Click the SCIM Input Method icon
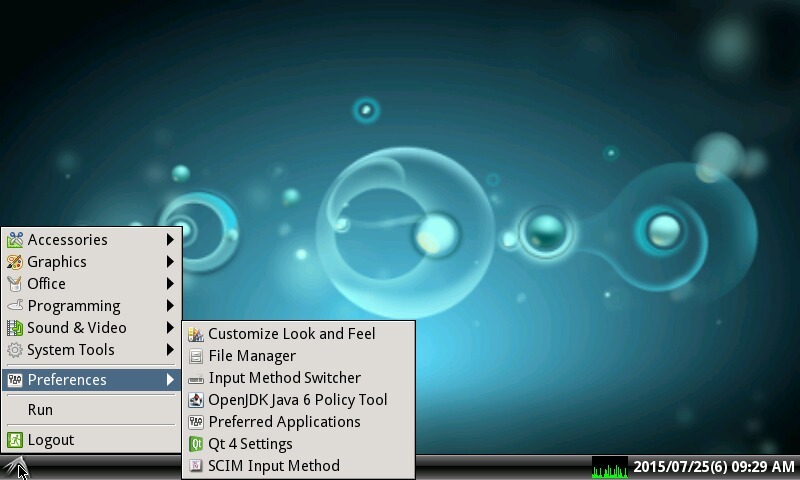 pyautogui.click(x=196, y=466)
